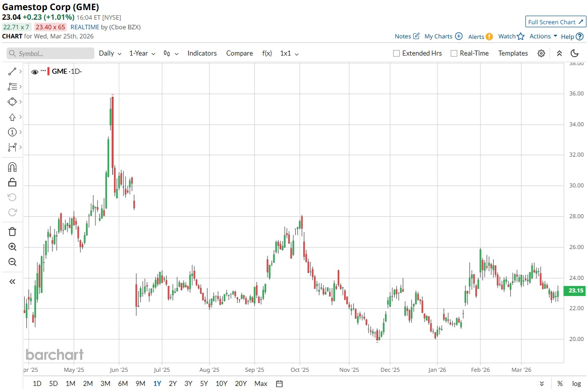This screenshot has height=389, width=588.
Task: Delete drawings with the trash icon
Action: (x=12, y=232)
